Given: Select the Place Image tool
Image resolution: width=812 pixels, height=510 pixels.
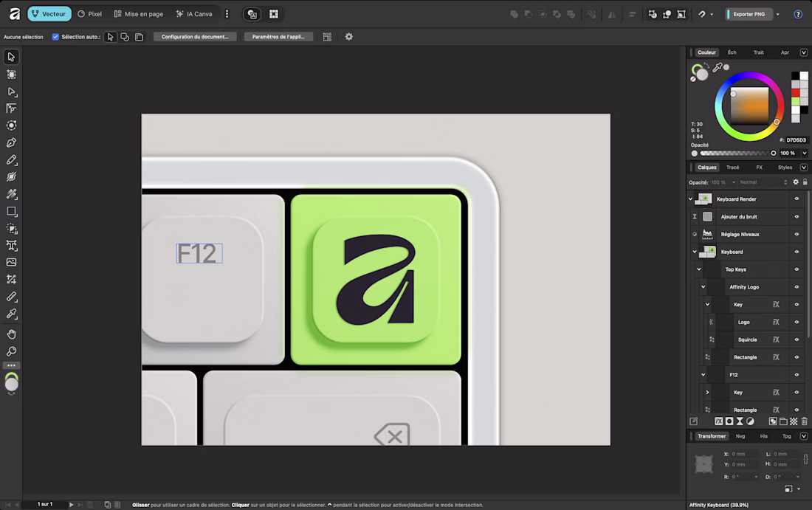Looking at the screenshot, I should [x=11, y=262].
